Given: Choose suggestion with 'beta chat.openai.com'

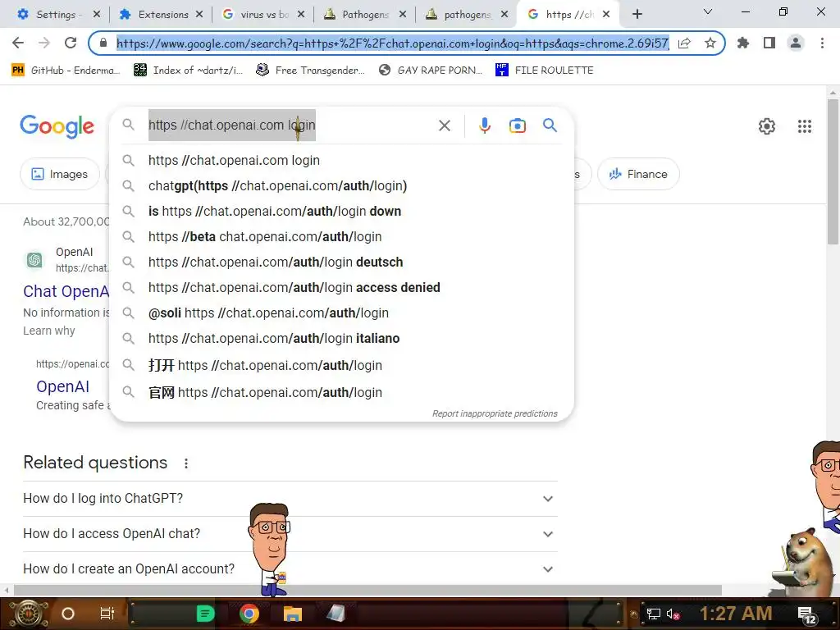Looking at the screenshot, I should pyautogui.click(x=341, y=236).
